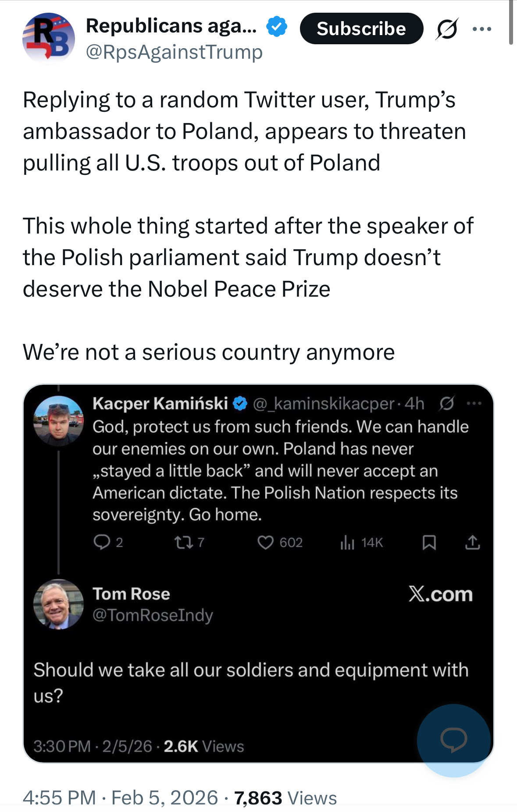The image size is (517, 812).
Task: Click the 4:55 PM Feb 5, 2026 timestamp
Action: (120, 798)
